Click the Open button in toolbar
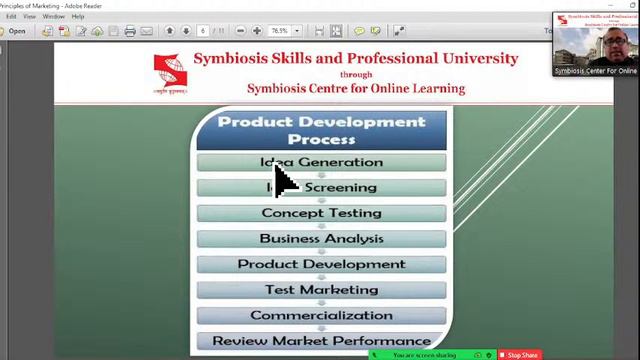 pyautogui.click(x=13, y=31)
